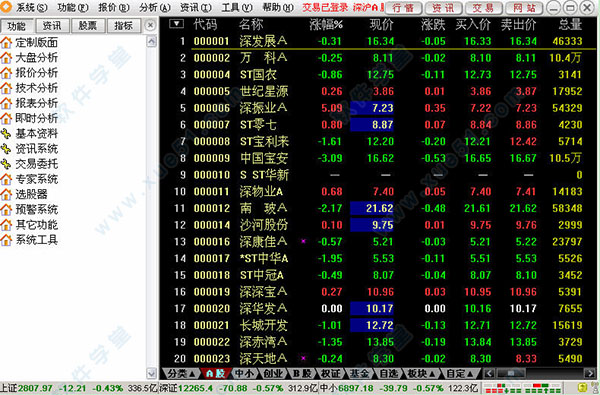The width and height of the screenshot is (600, 395).
Task: Click the horizontal scrollbar thumb beside the 自定 tab
Action: click(510, 373)
